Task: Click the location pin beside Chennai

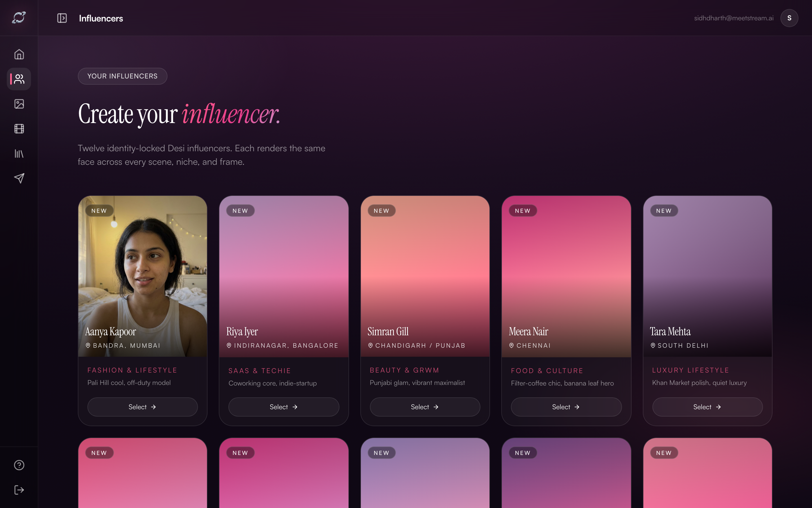Action: point(511,345)
